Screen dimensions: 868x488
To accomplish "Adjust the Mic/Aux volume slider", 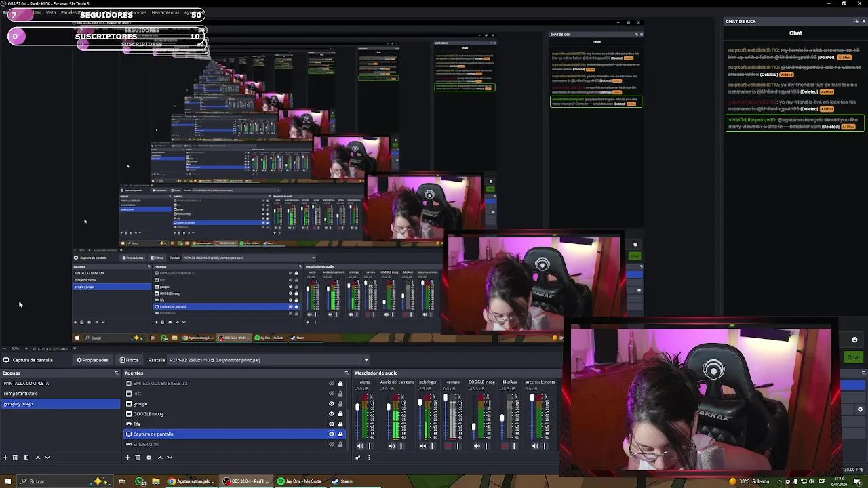I will [x=502, y=415].
